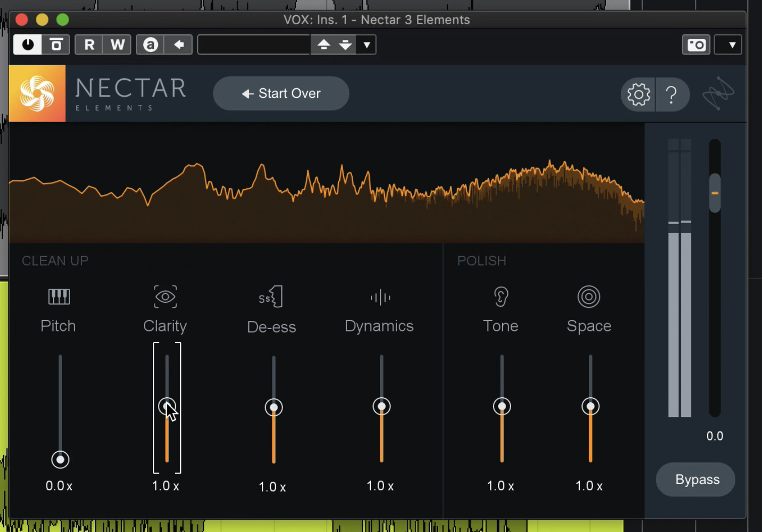Click the Pitch 0.0 x value
The height and width of the screenshot is (532, 762).
click(x=59, y=486)
